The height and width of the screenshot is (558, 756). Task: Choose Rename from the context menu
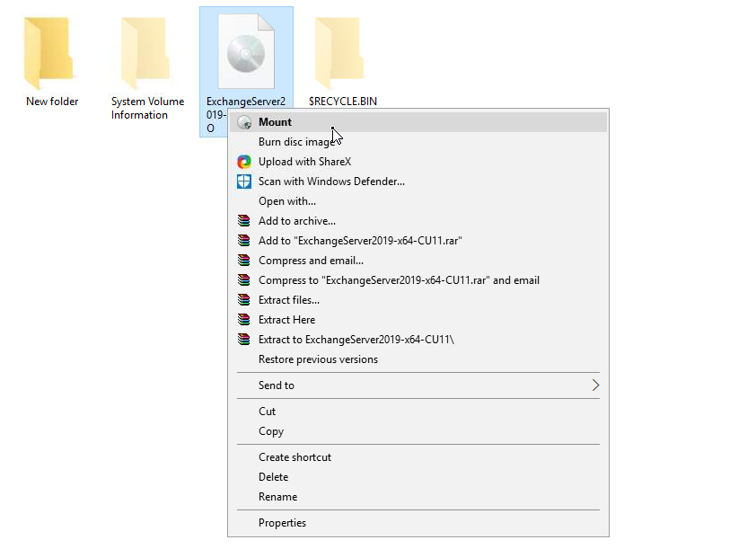(418, 497)
